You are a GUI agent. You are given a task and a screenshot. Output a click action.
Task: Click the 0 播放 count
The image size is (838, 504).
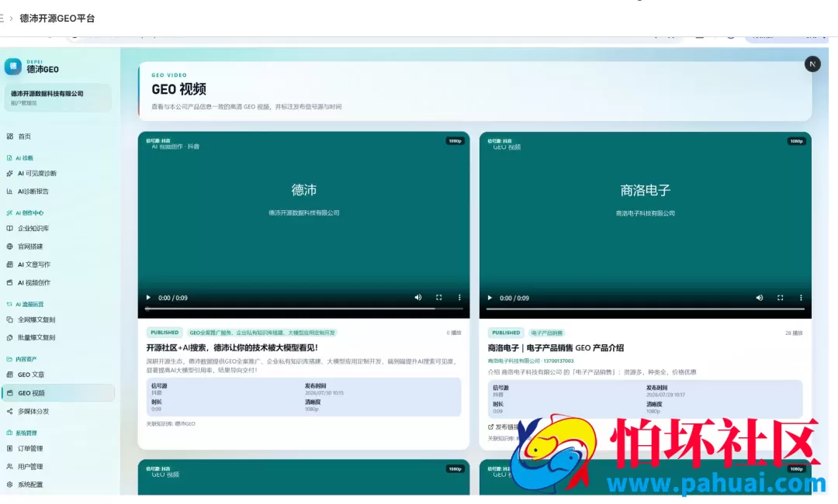(x=454, y=333)
